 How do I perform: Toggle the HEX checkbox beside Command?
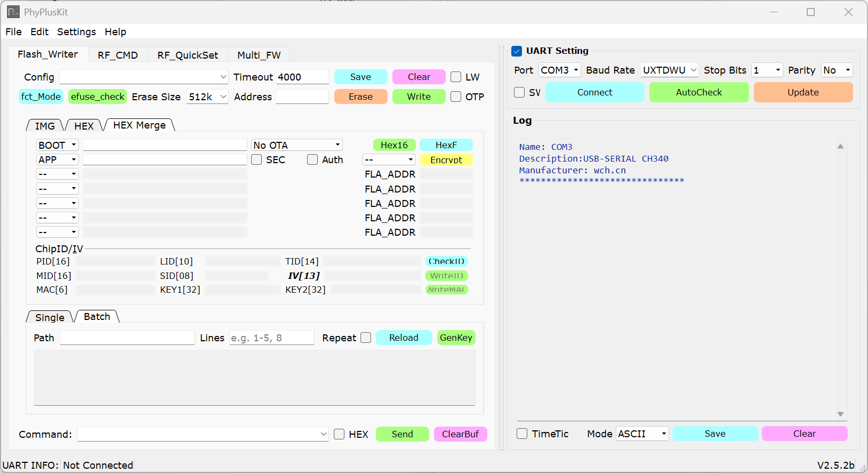coord(339,434)
